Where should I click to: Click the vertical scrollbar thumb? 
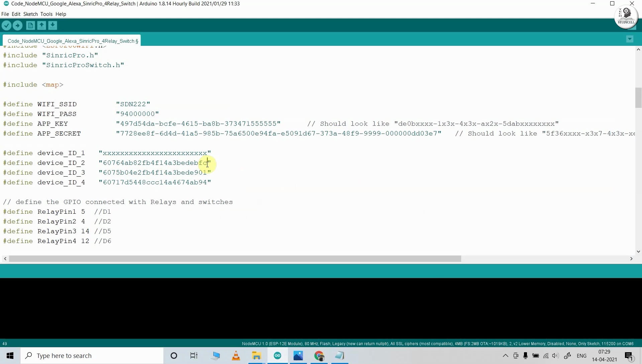coord(638,98)
